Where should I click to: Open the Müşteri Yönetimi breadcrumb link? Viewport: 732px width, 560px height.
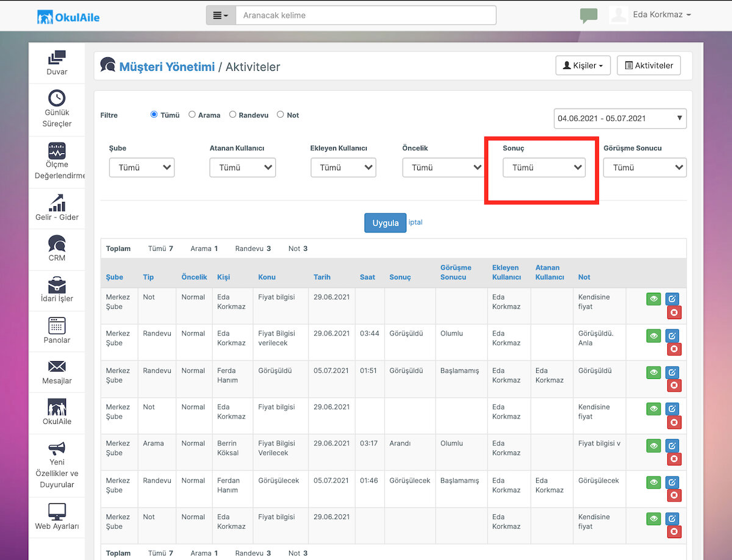(167, 67)
